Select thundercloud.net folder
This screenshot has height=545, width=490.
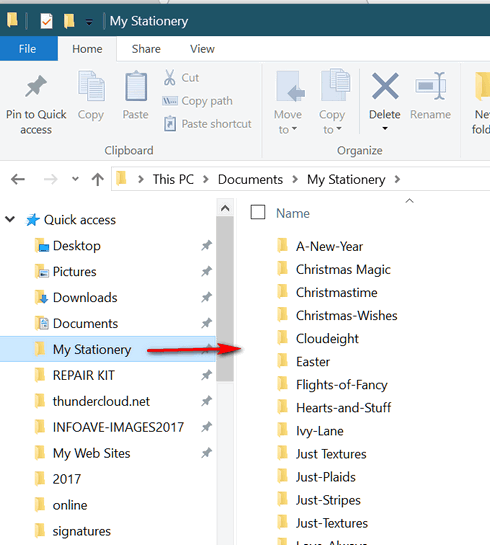tap(101, 401)
